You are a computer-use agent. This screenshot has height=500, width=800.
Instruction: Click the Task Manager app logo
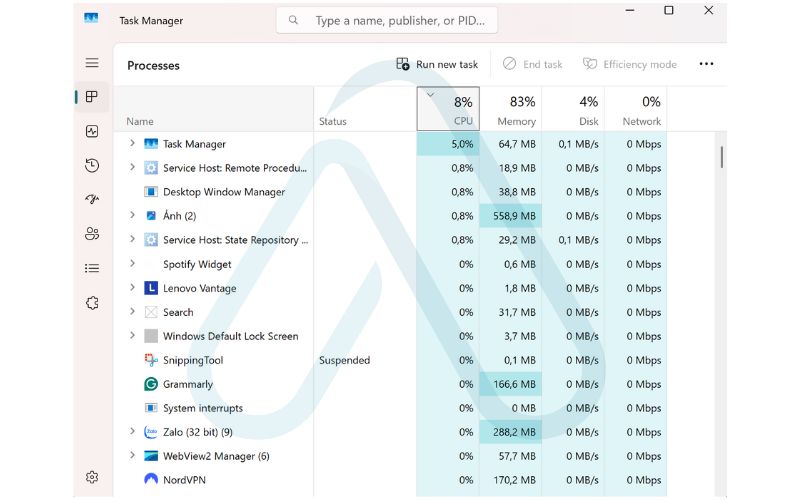[91, 18]
